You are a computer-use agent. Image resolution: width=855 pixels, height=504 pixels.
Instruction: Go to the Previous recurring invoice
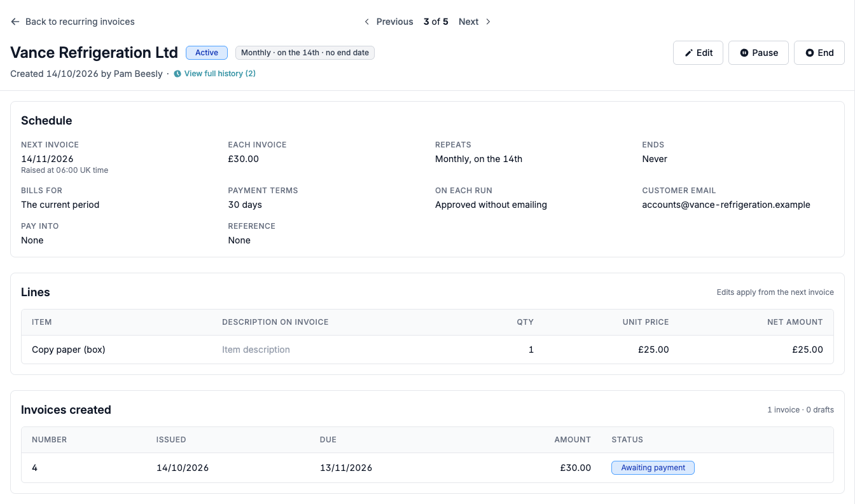point(389,22)
